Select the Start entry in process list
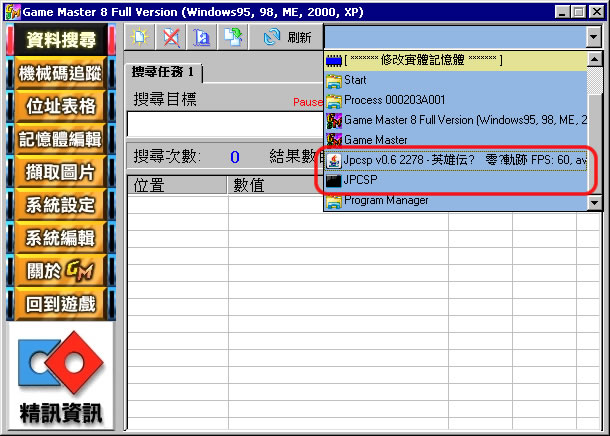The height and width of the screenshot is (436, 610). (456, 80)
